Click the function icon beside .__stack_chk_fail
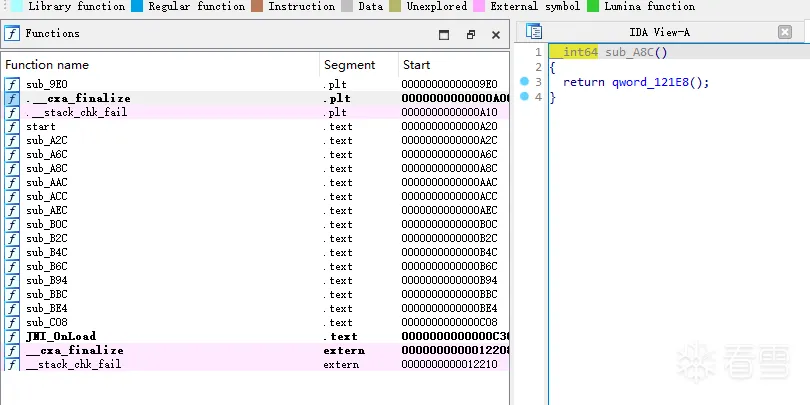 [x=12, y=112]
